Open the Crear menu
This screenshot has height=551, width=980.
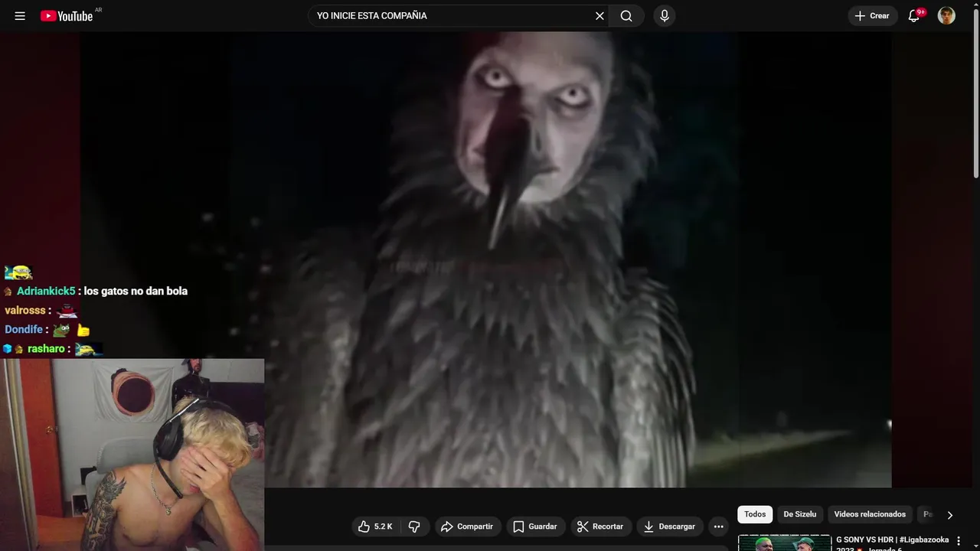tap(873, 16)
